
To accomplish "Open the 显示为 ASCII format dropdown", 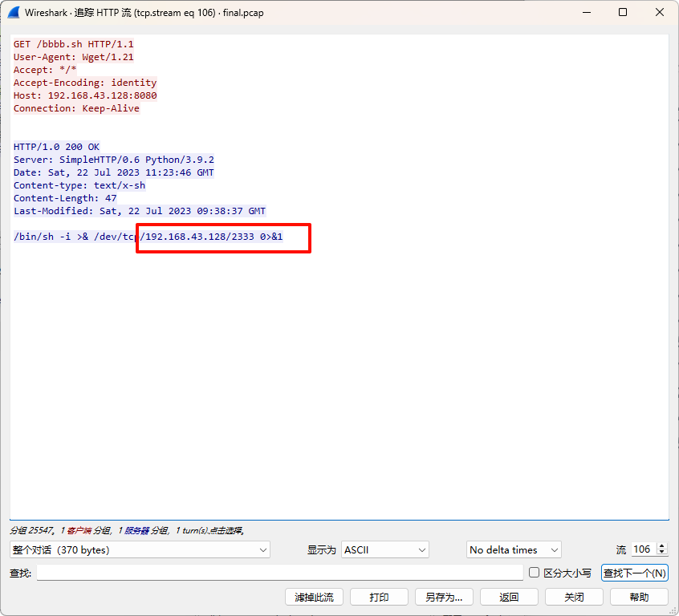I will 385,549.
